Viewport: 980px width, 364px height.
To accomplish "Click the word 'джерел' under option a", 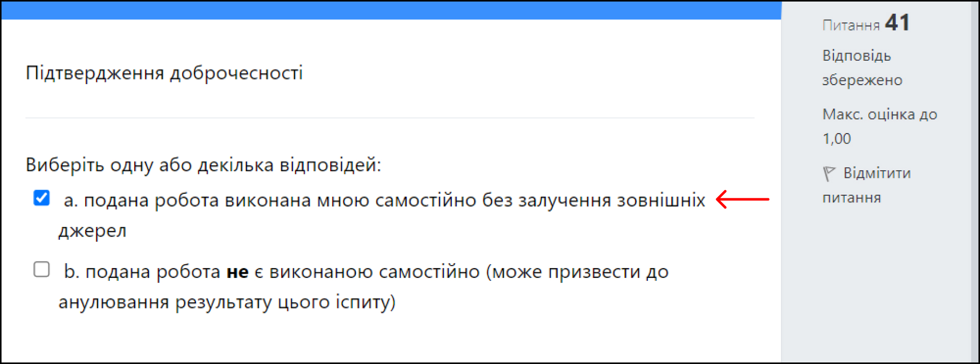I will click(x=92, y=231).
